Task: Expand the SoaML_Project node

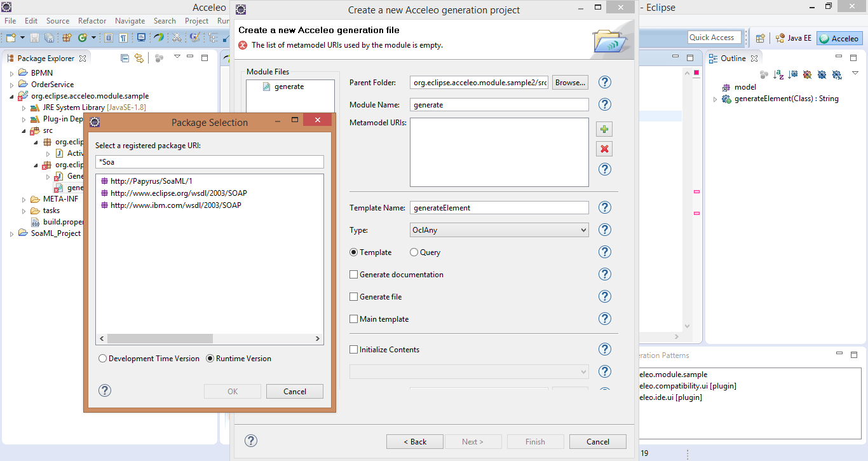Action: 11,234
